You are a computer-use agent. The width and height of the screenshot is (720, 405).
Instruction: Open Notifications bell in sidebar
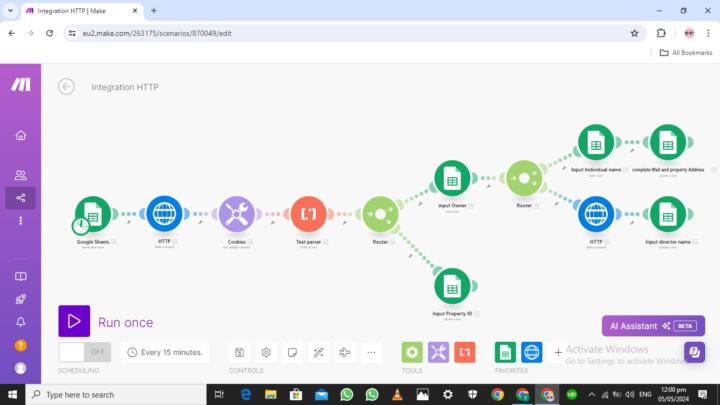(x=21, y=322)
